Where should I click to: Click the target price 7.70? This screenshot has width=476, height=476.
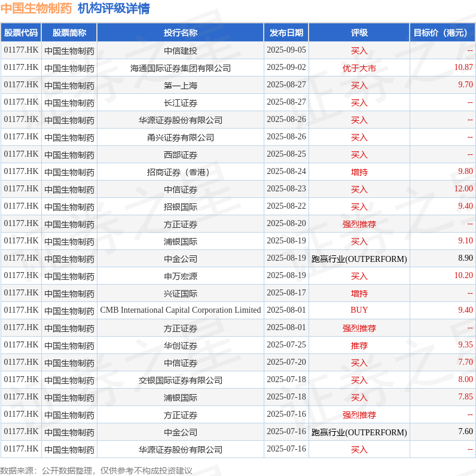tap(465, 362)
